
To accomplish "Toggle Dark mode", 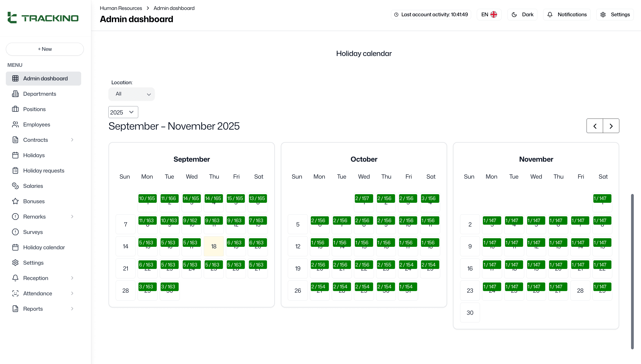I will [x=522, y=14].
